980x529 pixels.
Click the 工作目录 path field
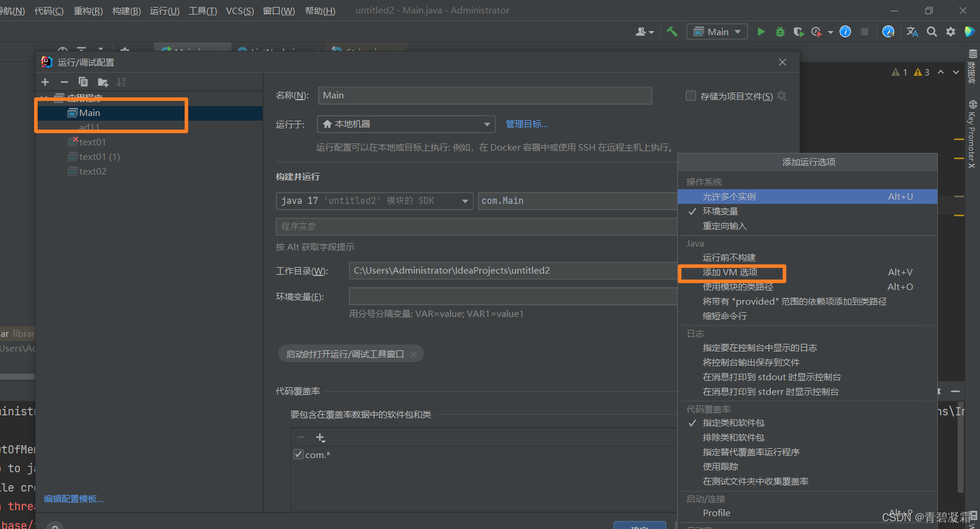513,271
